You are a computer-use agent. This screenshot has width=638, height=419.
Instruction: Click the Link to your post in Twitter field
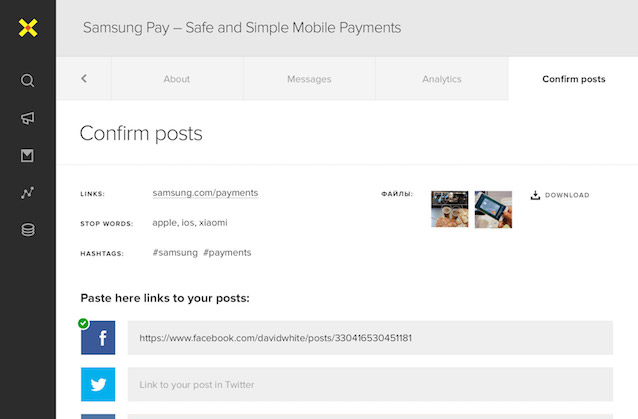pyautogui.click(x=370, y=384)
